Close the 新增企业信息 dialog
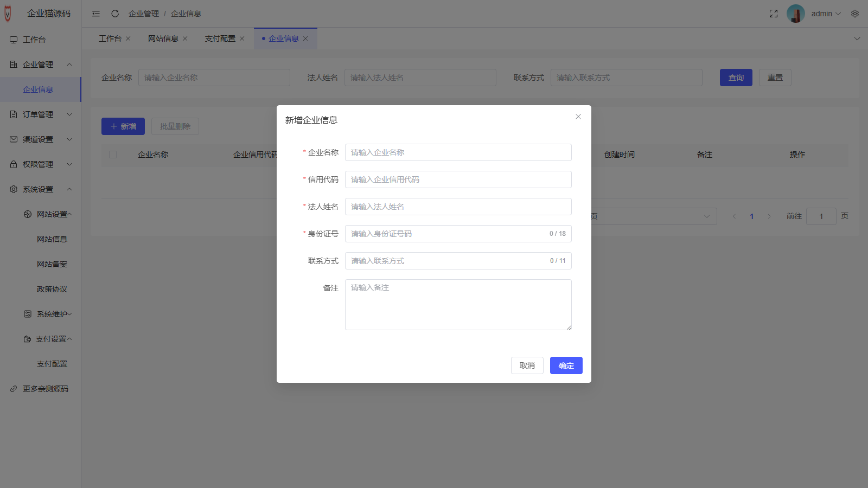868x488 pixels. pyautogui.click(x=578, y=117)
